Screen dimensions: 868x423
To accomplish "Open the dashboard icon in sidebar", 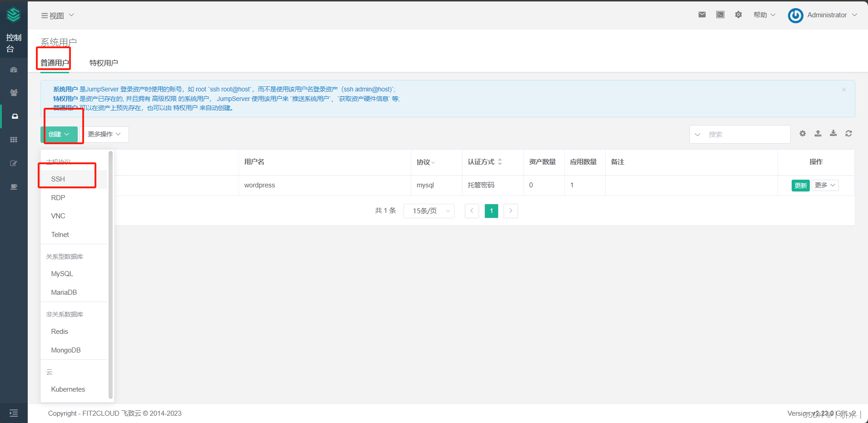I will point(14,70).
